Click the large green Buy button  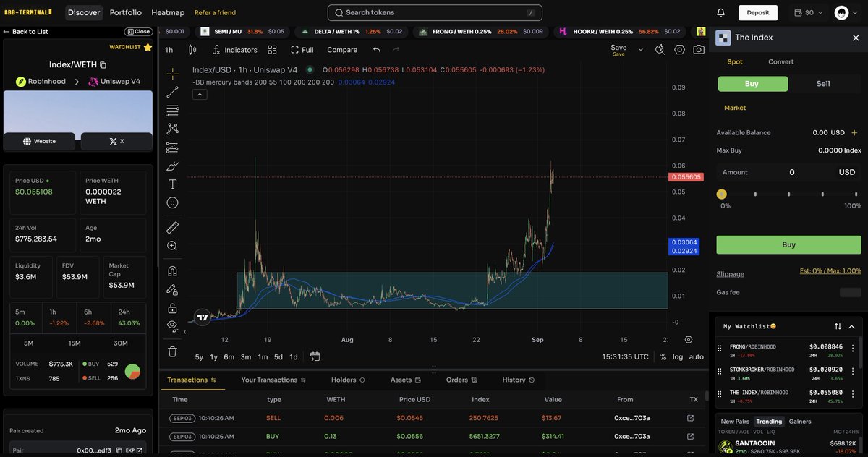pos(788,244)
